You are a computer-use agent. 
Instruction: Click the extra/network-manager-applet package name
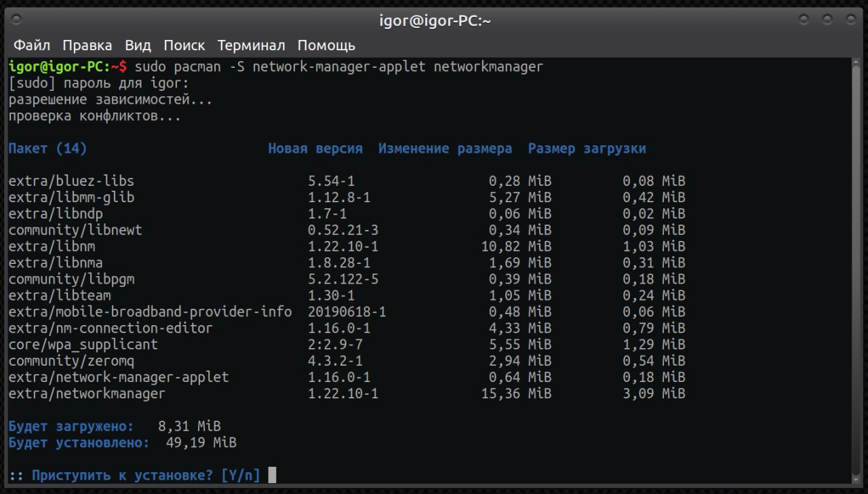coord(119,377)
